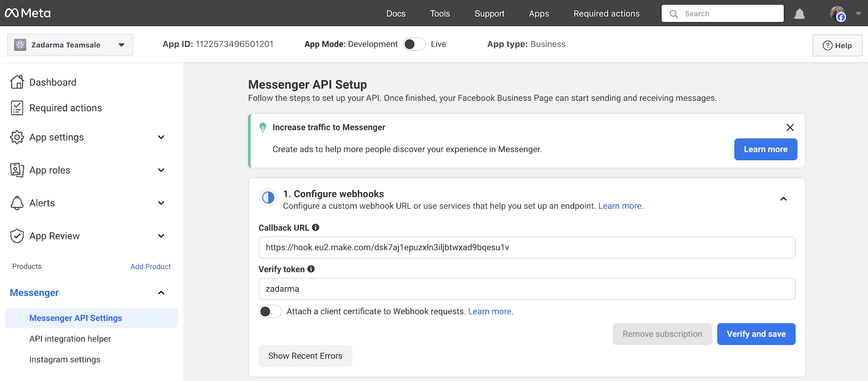The height and width of the screenshot is (381, 868).
Task: Click the search magnifier icon
Action: coord(674,14)
